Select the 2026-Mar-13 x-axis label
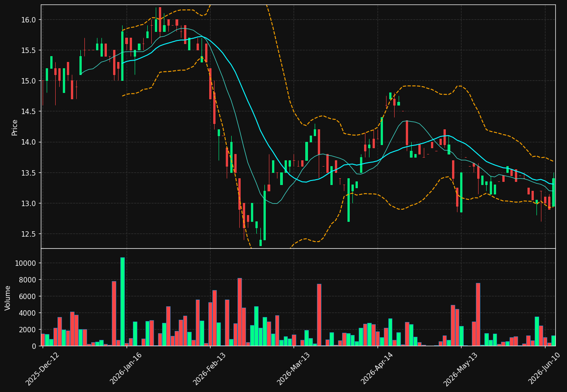 294,369
